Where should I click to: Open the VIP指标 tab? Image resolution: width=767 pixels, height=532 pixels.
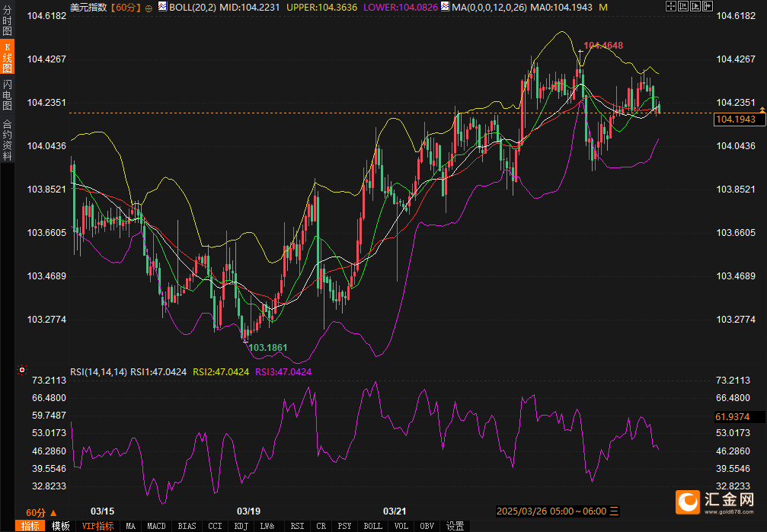click(x=97, y=526)
